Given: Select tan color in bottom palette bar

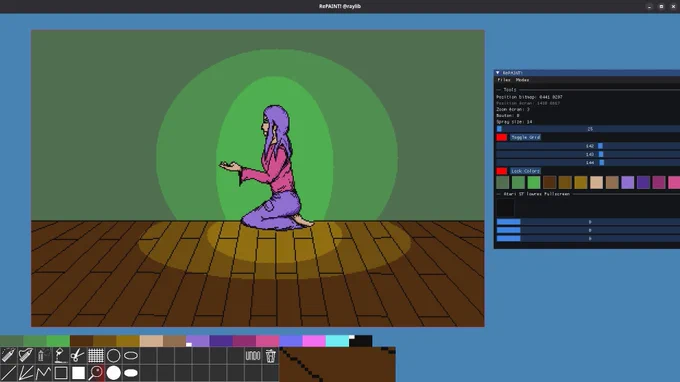Looking at the screenshot, I should click(174, 341).
